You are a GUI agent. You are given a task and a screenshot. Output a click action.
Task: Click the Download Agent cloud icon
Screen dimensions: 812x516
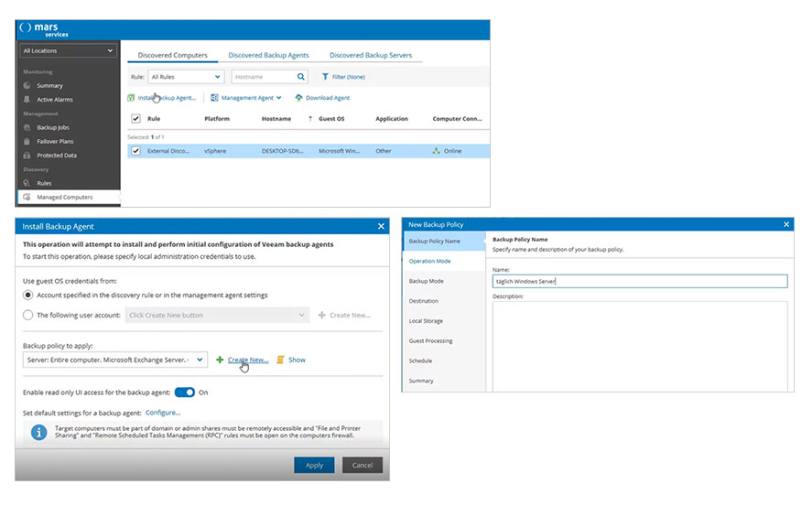click(x=298, y=98)
